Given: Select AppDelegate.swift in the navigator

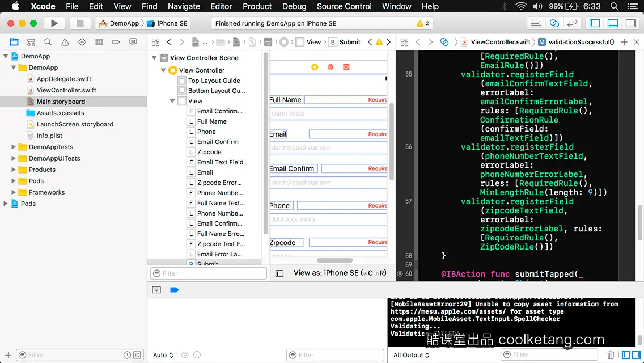Looking at the screenshot, I should (64, 79).
